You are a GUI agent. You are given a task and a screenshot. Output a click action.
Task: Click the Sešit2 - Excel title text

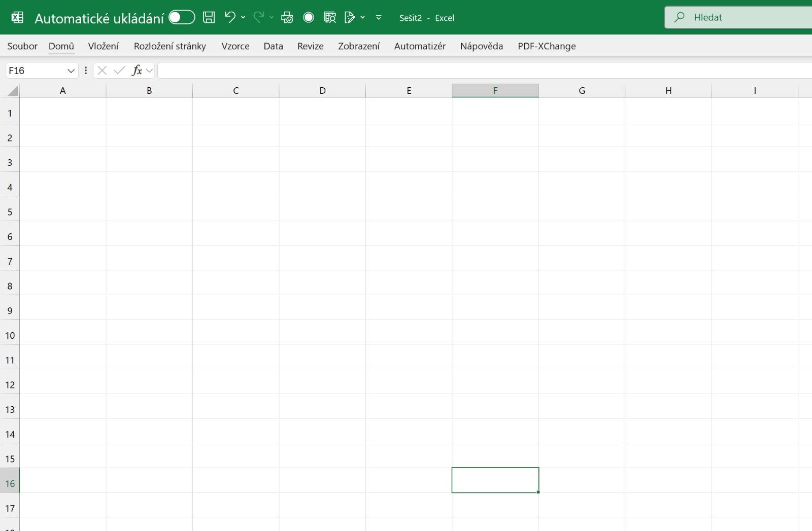(x=427, y=18)
